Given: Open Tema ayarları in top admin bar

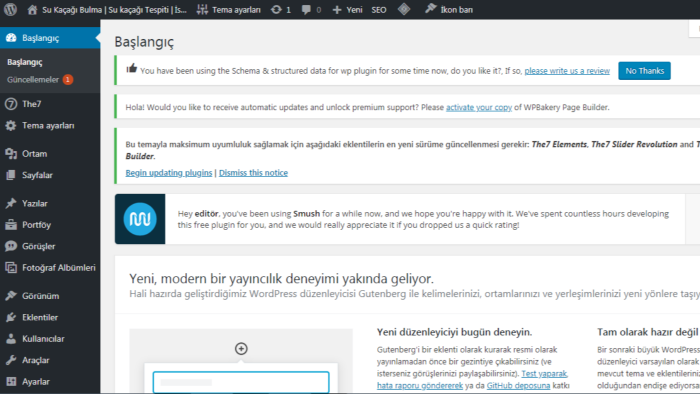Looking at the screenshot, I should 229,9.
